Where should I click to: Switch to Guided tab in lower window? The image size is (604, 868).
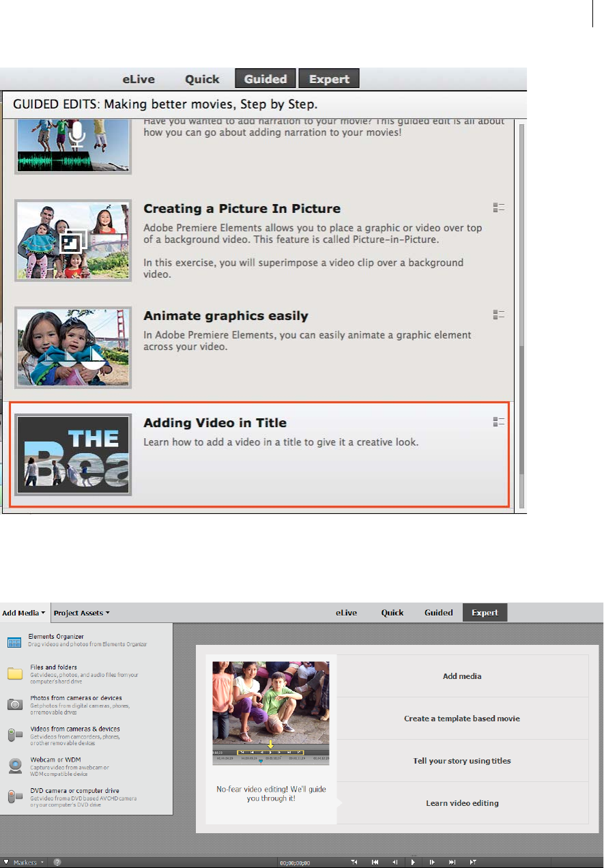(439, 613)
